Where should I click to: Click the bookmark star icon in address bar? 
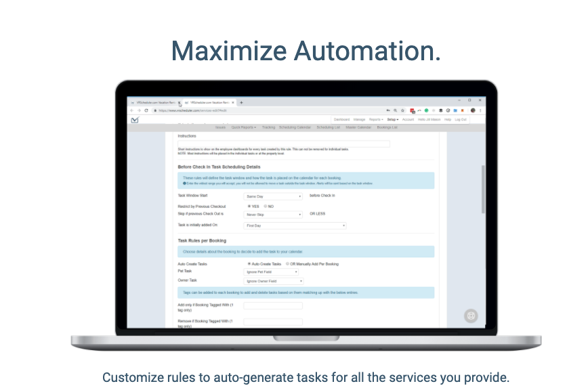(403, 110)
